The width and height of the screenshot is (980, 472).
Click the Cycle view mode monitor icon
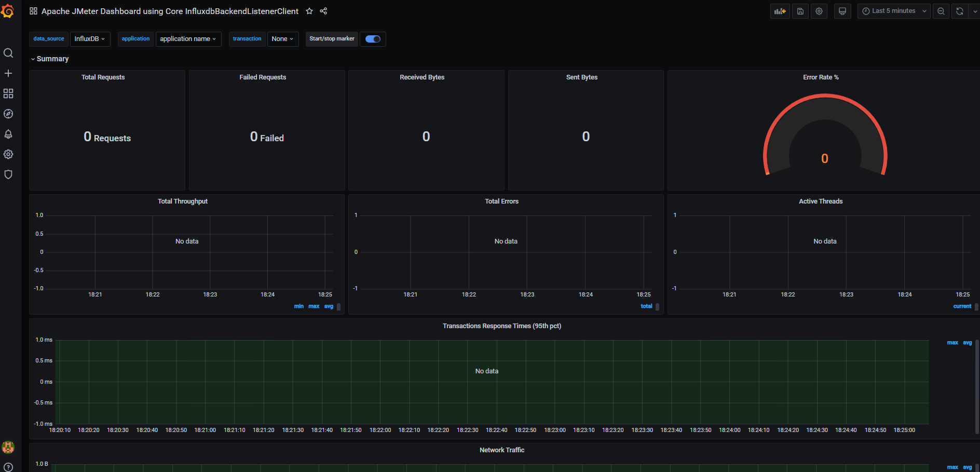(x=842, y=11)
